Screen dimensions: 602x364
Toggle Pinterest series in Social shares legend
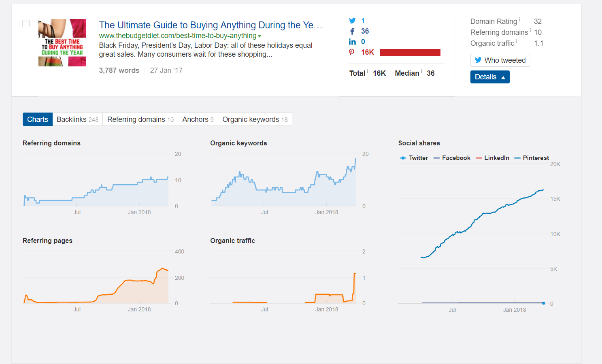[532, 158]
